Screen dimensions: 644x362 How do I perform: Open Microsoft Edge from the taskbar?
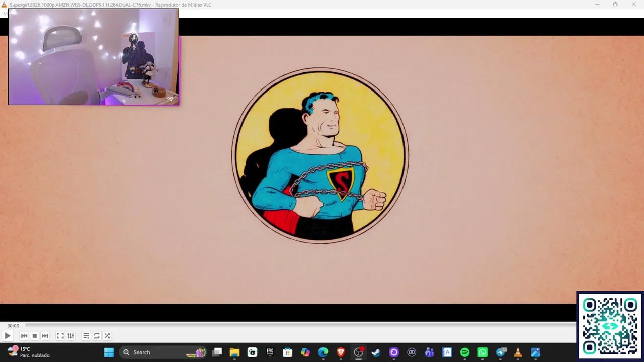[323, 352]
